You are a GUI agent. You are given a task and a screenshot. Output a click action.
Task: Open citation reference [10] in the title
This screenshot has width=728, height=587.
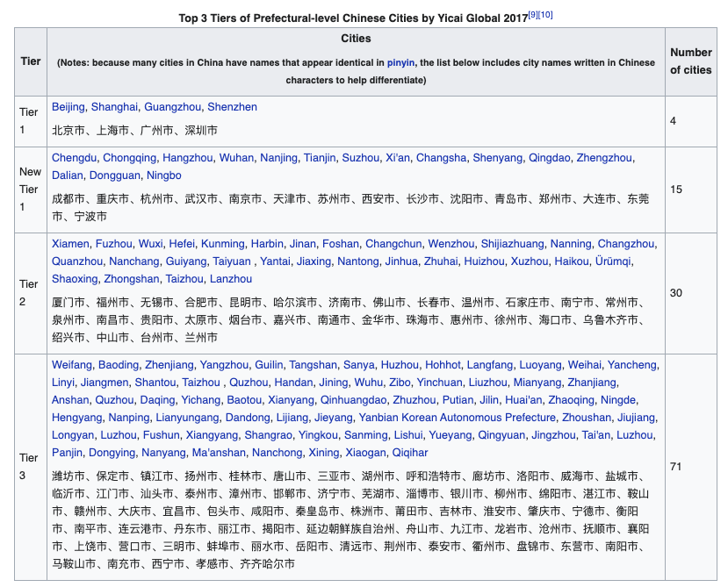click(x=545, y=14)
